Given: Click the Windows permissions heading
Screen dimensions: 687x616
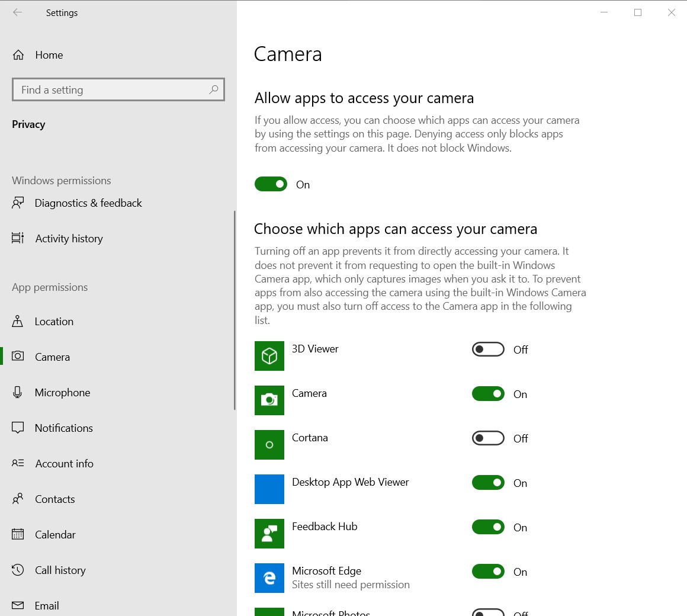Looking at the screenshot, I should click(62, 181).
